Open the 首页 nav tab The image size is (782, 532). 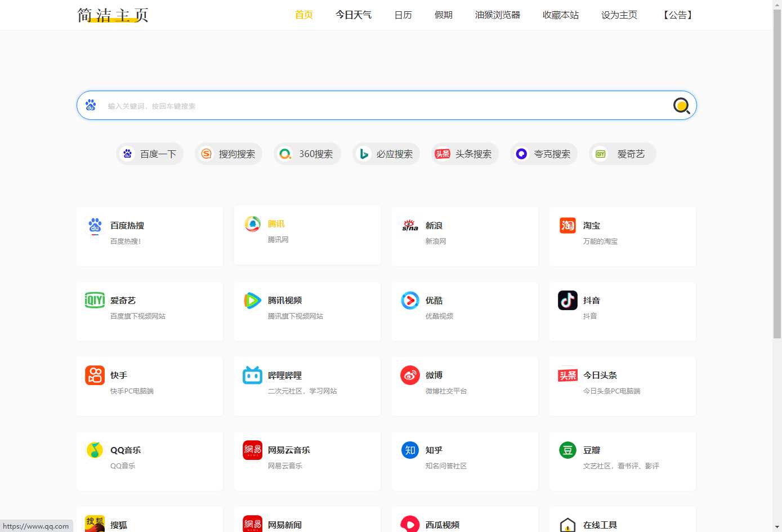point(304,15)
